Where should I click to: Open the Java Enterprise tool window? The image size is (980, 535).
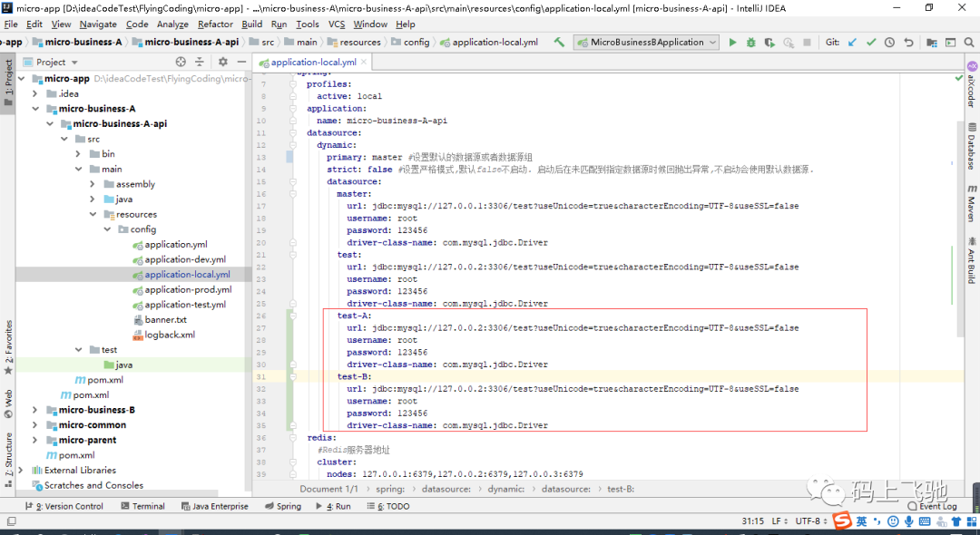click(214, 506)
